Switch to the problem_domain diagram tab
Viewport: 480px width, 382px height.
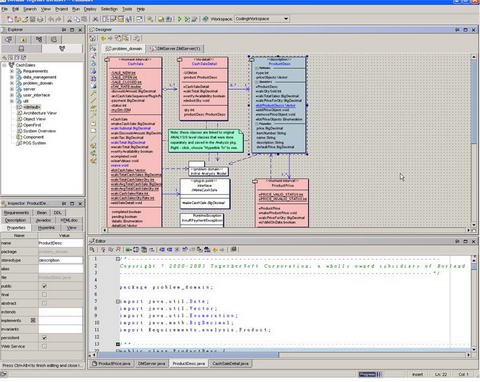(124, 49)
